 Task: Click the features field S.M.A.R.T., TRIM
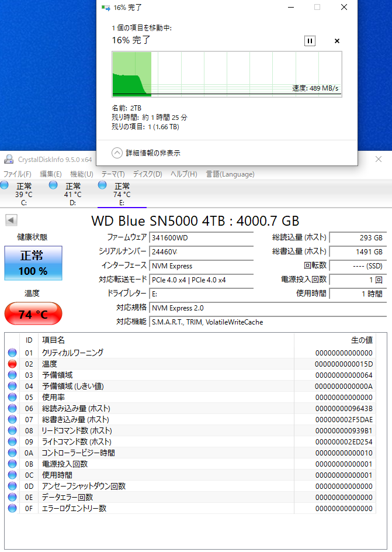pyautogui.click(x=268, y=322)
